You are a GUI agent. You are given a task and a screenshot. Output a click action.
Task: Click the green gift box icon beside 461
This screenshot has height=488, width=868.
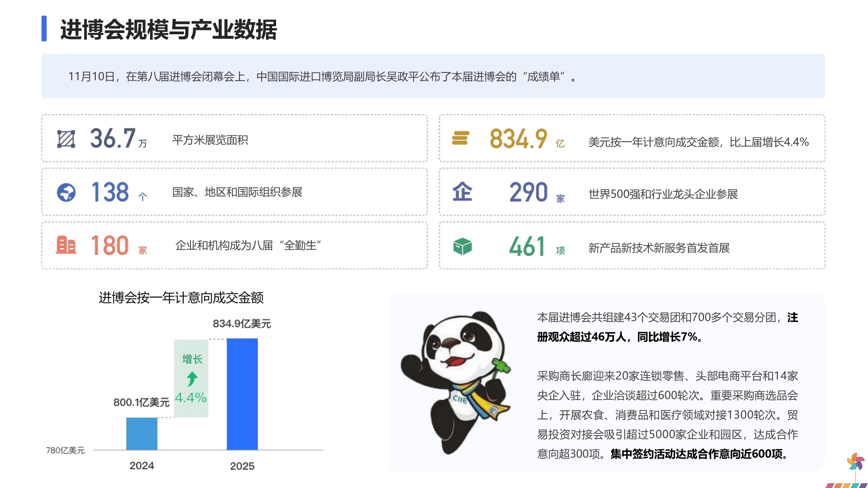[462, 246]
